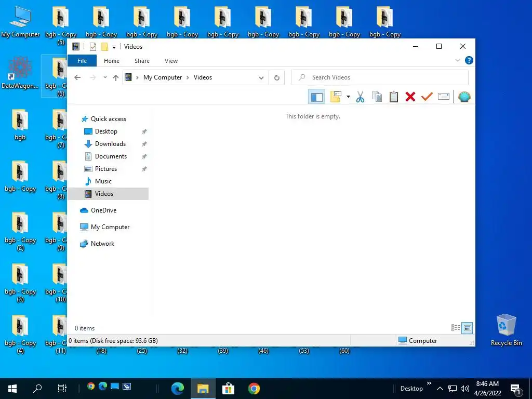Click the taskbar search magnifier
The height and width of the screenshot is (399, 532).
(37, 388)
